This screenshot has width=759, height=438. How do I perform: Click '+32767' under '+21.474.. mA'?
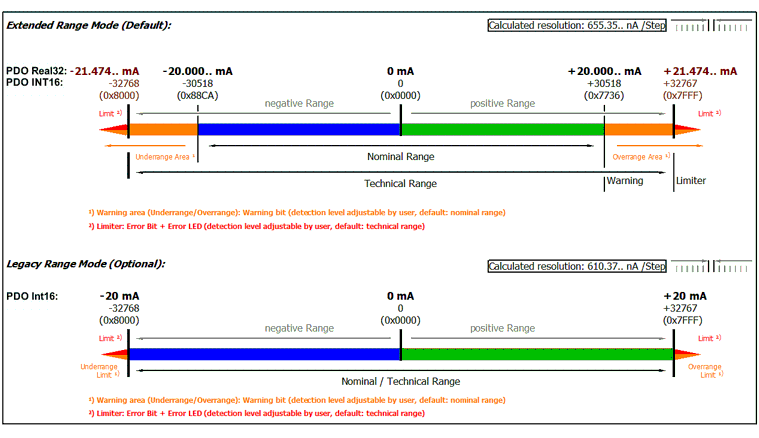(x=680, y=83)
